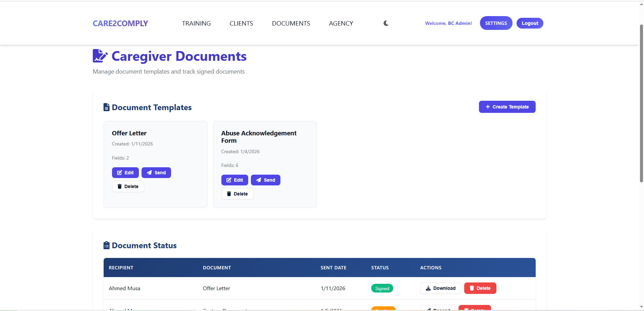
Task: Toggle dark mode with the moon icon
Action: point(386,23)
